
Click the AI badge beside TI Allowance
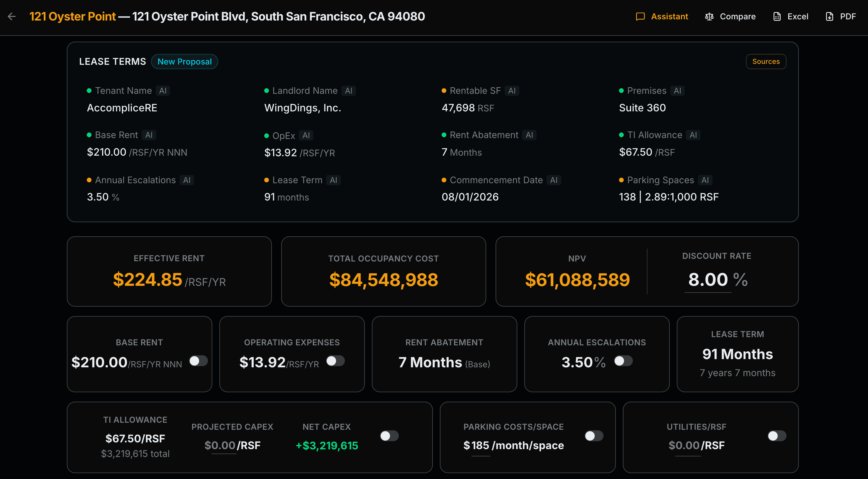click(x=694, y=135)
